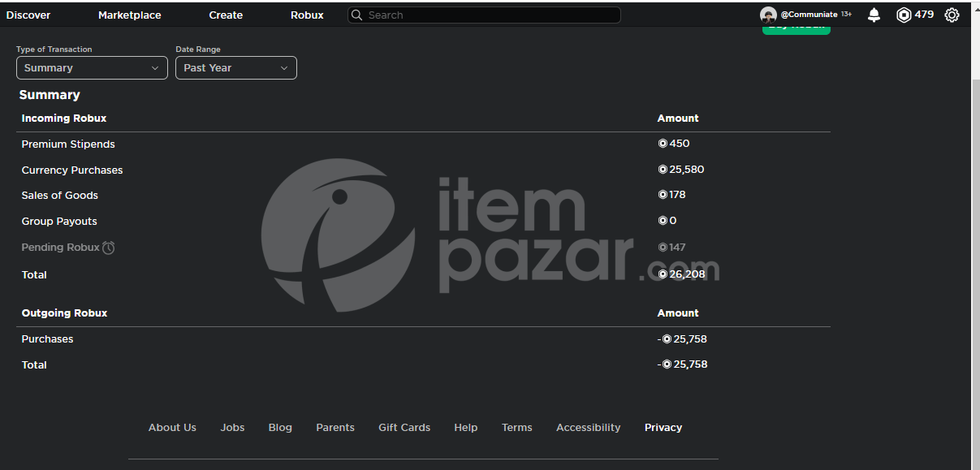This screenshot has height=470, width=980.
Task: Click the Group Payouts amount 0
Action: (x=673, y=221)
